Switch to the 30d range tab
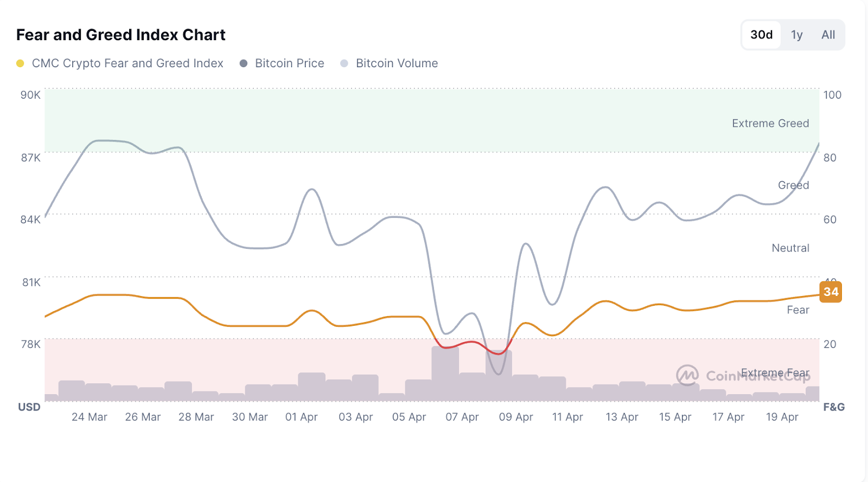This screenshot has width=868, height=482. [x=761, y=35]
